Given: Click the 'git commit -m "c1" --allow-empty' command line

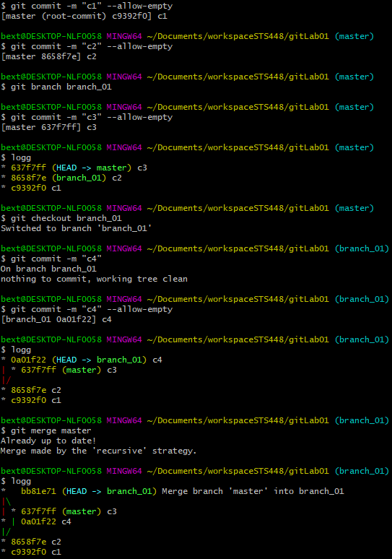Looking at the screenshot, I should click(x=87, y=6).
